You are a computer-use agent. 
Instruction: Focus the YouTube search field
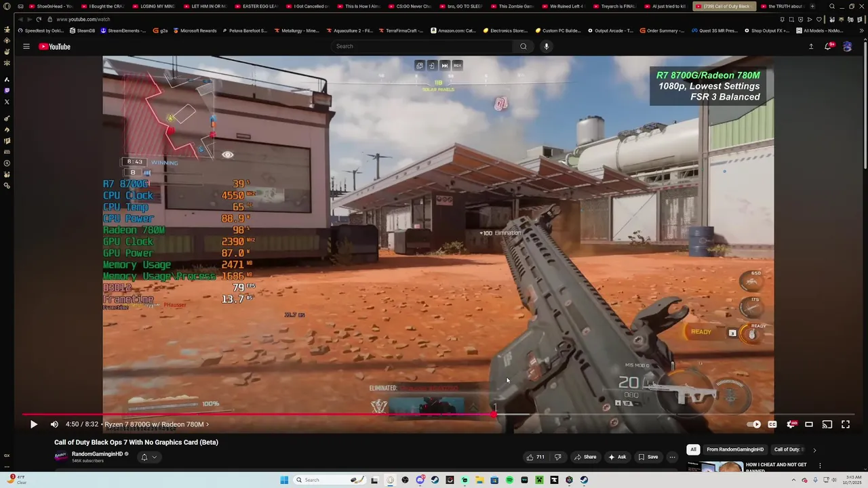coord(422,46)
